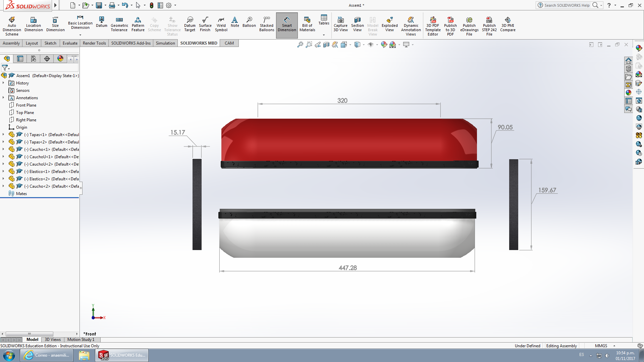This screenshot has height=362, width=644.
Task: Open FeatureManager Design Tree tab
Action: [x=7, y=59]
